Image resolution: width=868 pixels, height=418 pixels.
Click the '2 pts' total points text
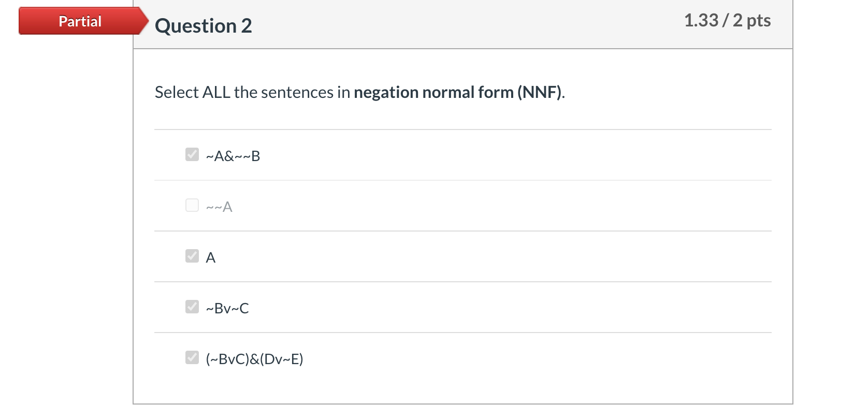click(751, 21)
